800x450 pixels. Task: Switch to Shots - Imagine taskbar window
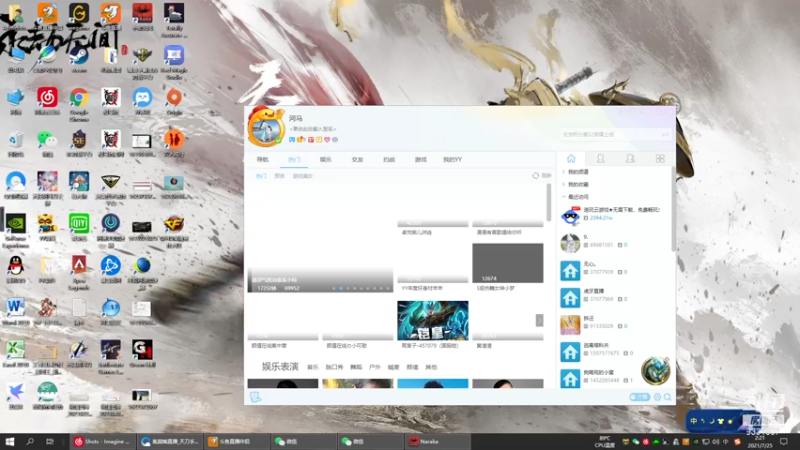point(102,441)
